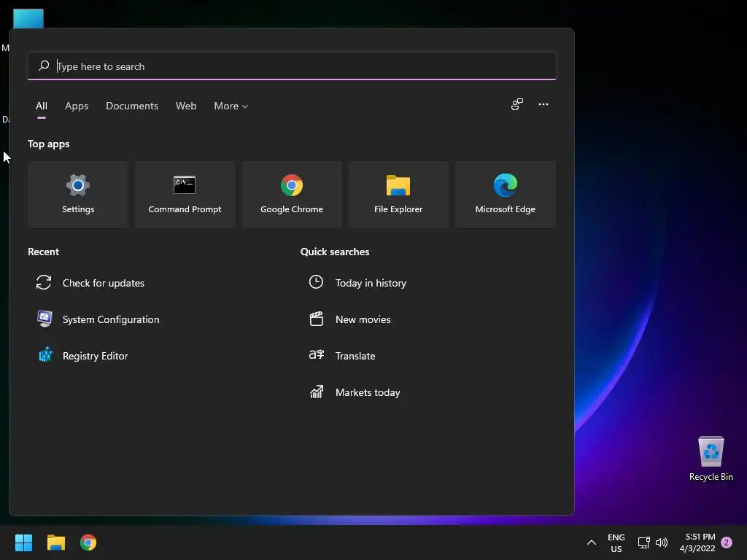Click the System Configuration icon

(x=44, y=319)
